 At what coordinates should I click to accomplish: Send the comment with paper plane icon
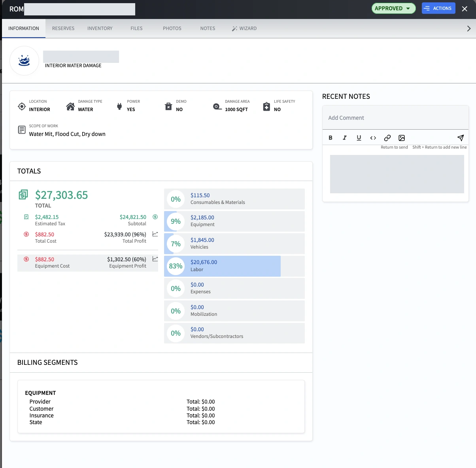click(x=461, y=138)
